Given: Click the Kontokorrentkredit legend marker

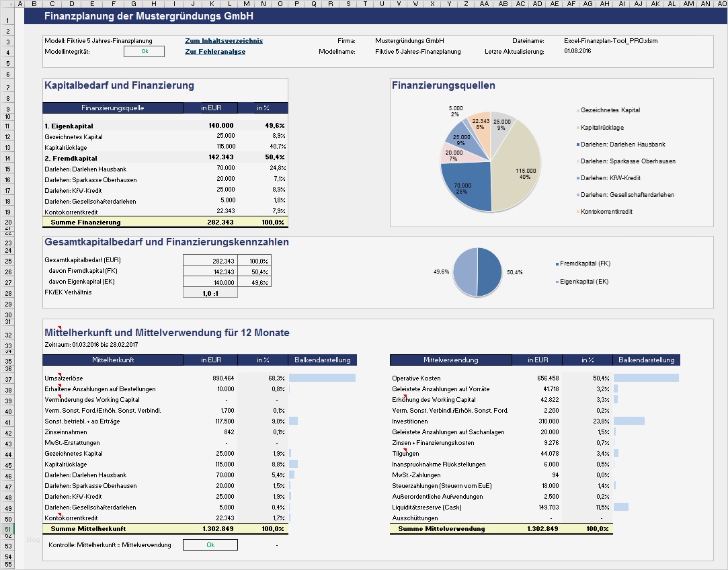Looking at the screenshot, I should [x=576, y=212].
